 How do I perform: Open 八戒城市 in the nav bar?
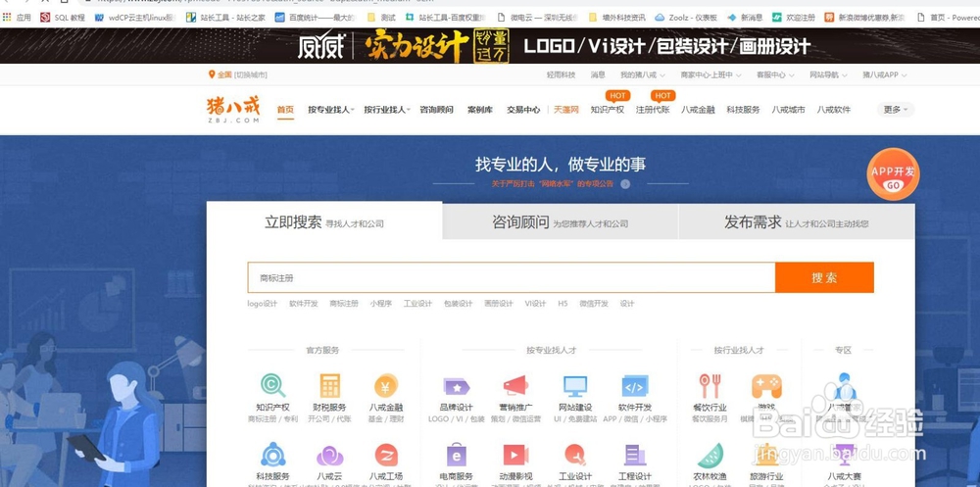pyautogui.click(x=788, y=110)
